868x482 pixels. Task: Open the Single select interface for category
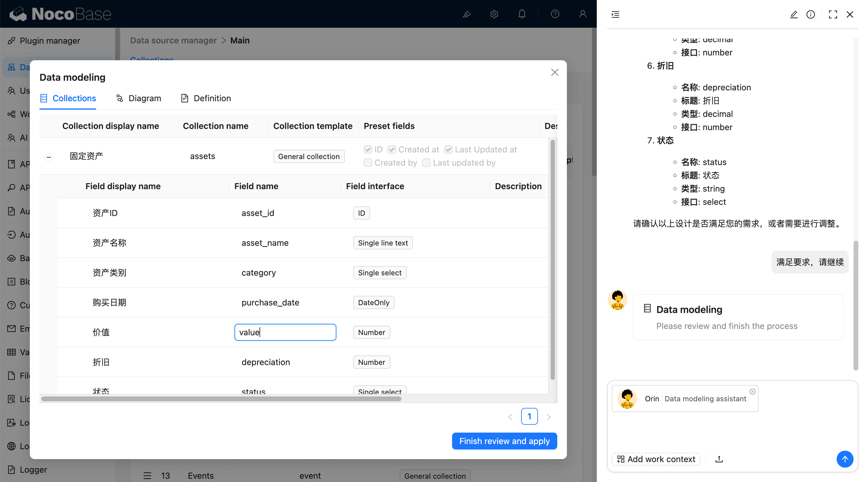pos(379,273)
